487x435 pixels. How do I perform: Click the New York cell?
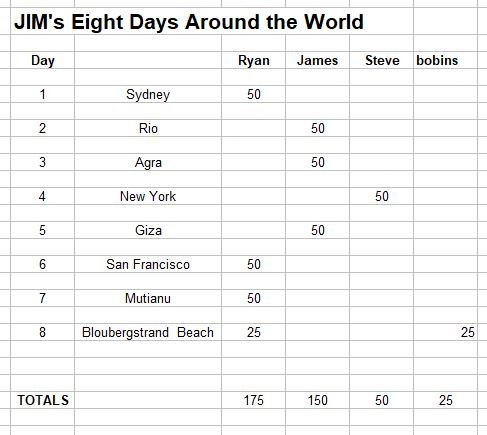(148, 196)
